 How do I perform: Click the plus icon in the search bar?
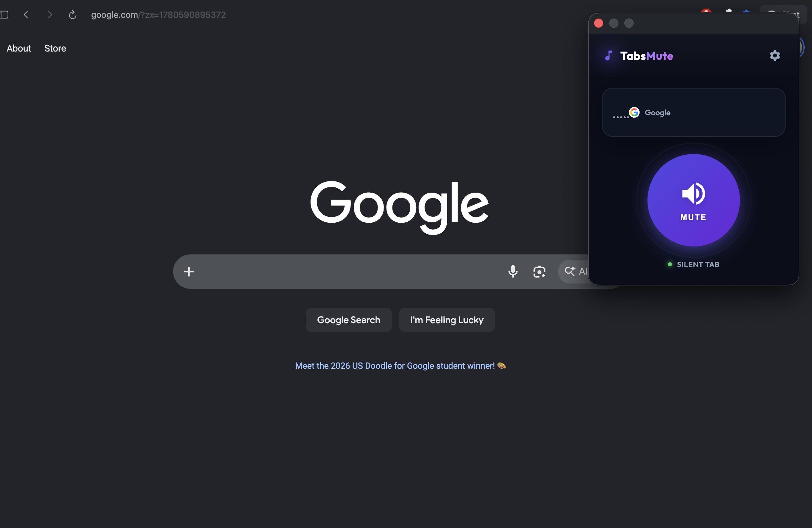click(189, 272)
